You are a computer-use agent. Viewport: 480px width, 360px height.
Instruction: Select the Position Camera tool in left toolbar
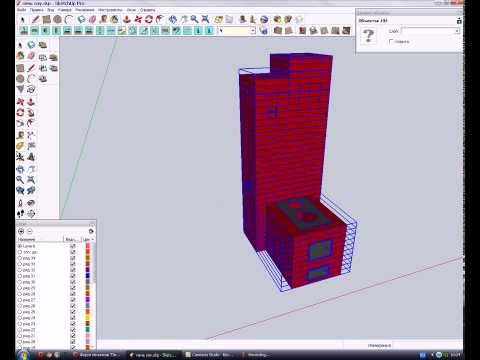coord(21,203)
